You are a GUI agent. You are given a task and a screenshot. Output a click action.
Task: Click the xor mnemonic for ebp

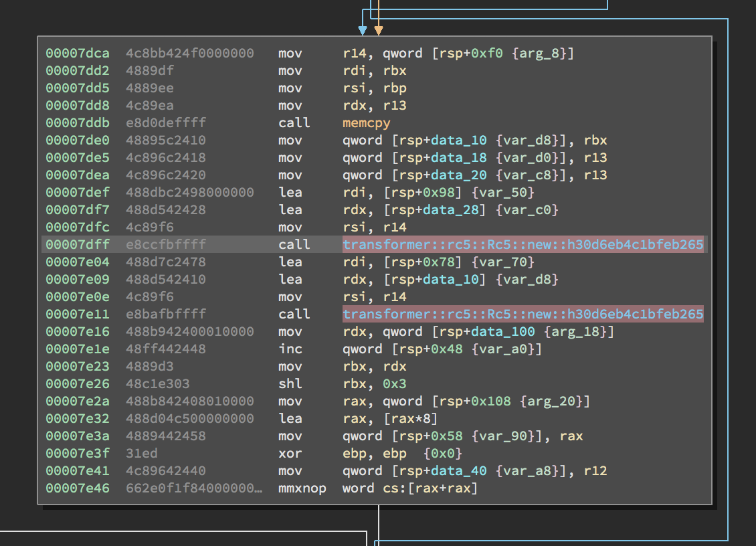pos(289,454)
